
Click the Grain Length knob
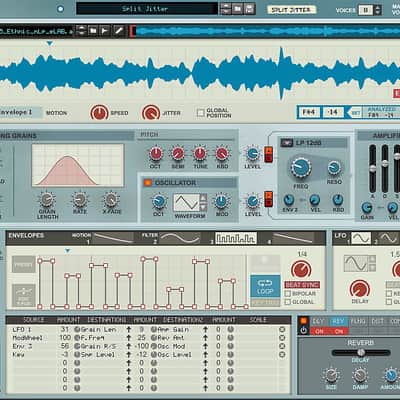(47, 199)
